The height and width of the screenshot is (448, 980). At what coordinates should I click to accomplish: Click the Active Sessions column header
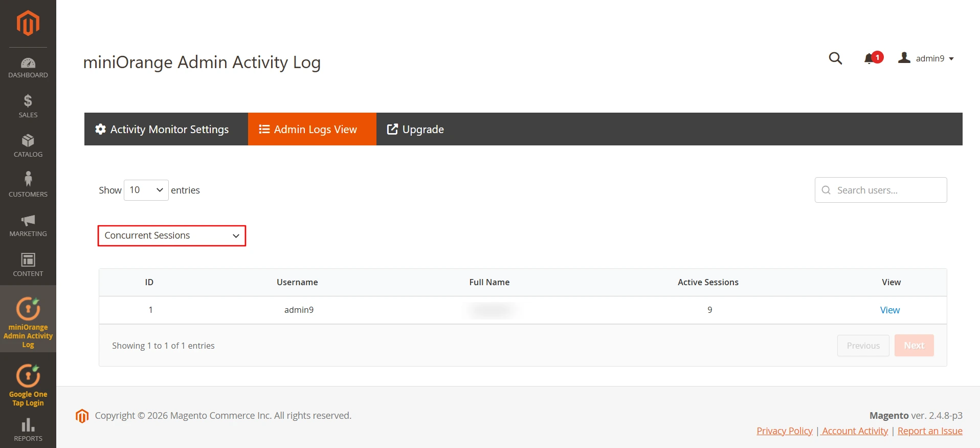coord(708,282)
